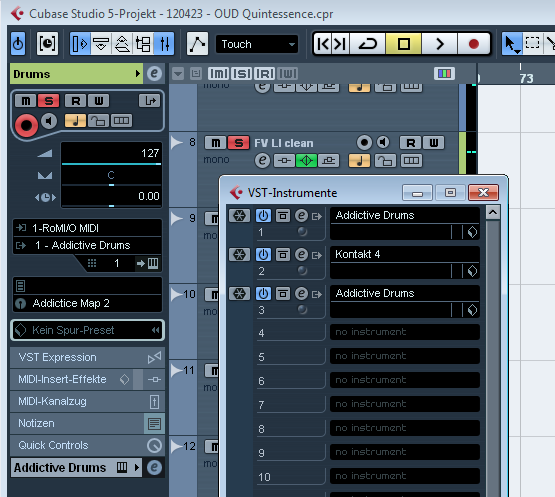Edit Addictive Drums via bottom e button
Image resolution: width=555 pixels, height=497 pixels.
click(x=154, y=468)
